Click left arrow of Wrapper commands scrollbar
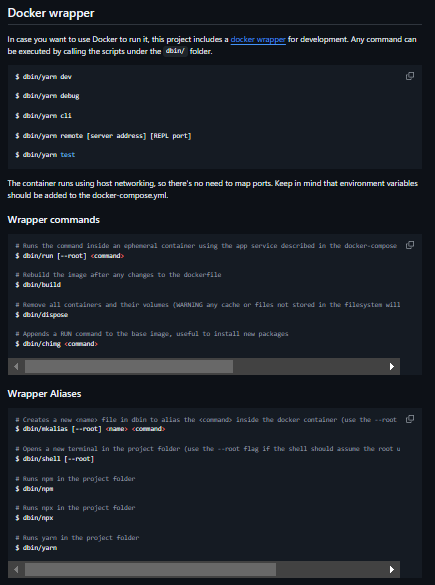Screen dimensions: 435x585 pos(16,366)
